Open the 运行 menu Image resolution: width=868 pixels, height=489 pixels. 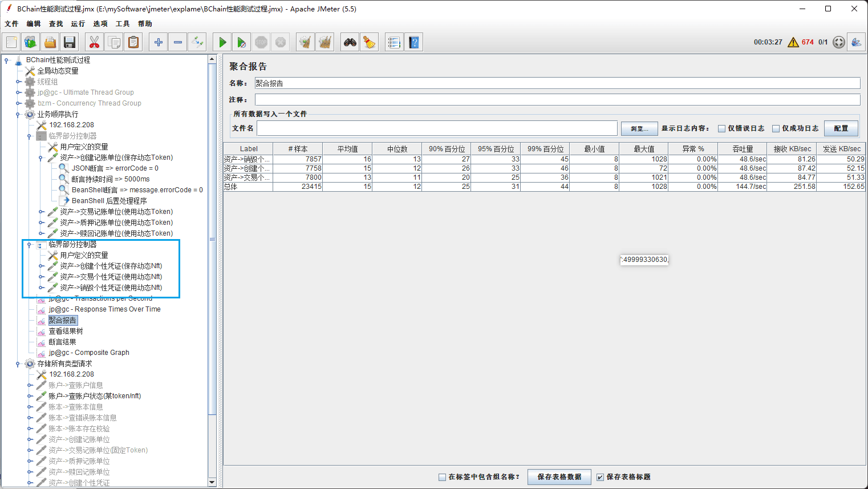[x=78, y=24]
